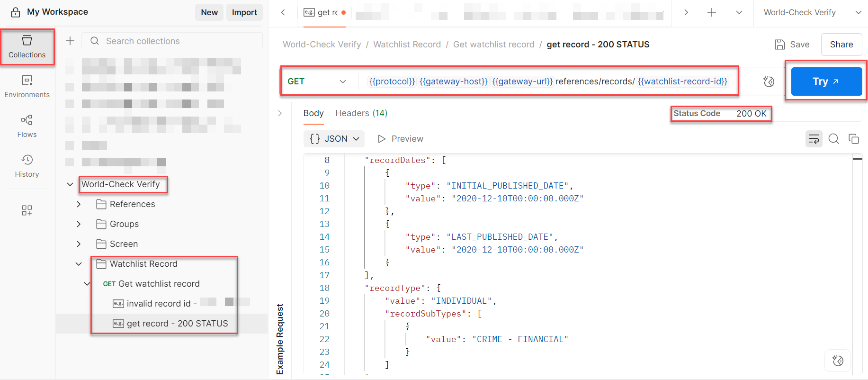Open the Collections sidebar panel
The width and height of the screenshot is (868, 380).
(27, 47)
